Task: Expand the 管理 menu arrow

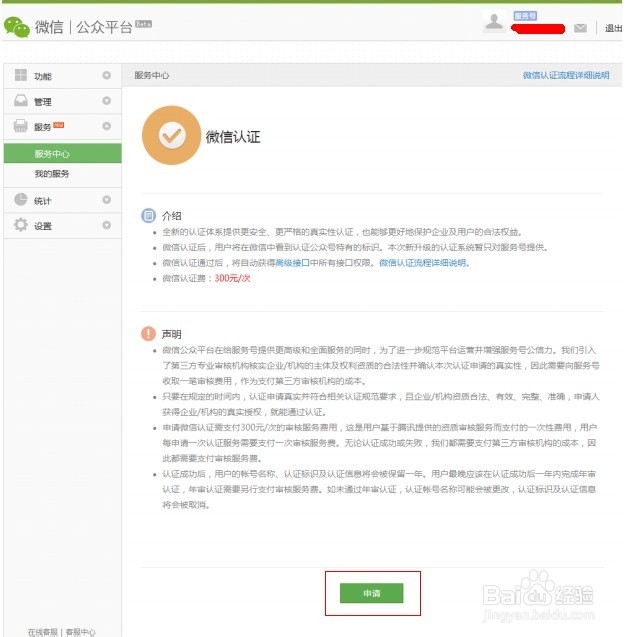Action: pyautogui.click(x=106, y=100)
